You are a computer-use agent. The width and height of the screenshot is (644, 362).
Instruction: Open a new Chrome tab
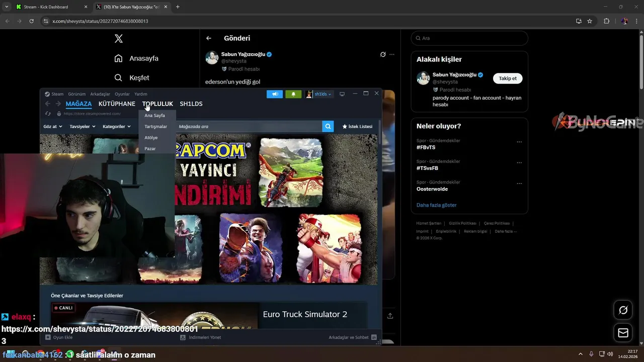click(178, 7)
